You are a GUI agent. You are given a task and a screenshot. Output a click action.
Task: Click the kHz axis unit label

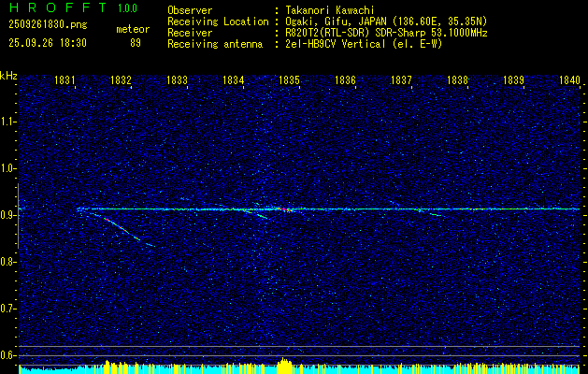8,76
